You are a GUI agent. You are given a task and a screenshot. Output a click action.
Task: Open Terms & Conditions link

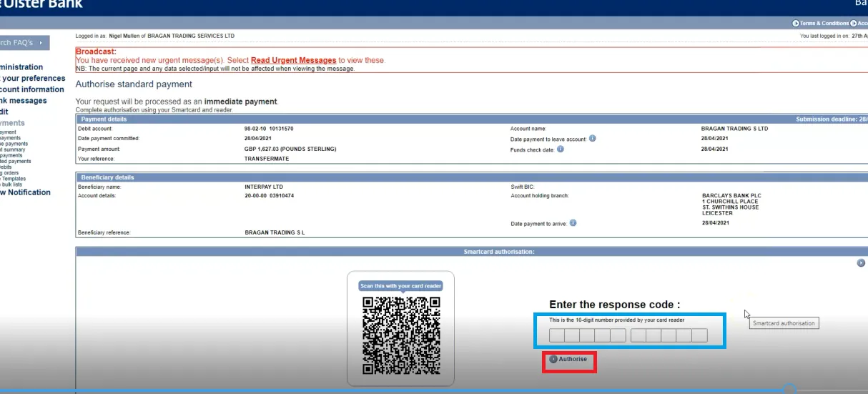coord(821,24)
